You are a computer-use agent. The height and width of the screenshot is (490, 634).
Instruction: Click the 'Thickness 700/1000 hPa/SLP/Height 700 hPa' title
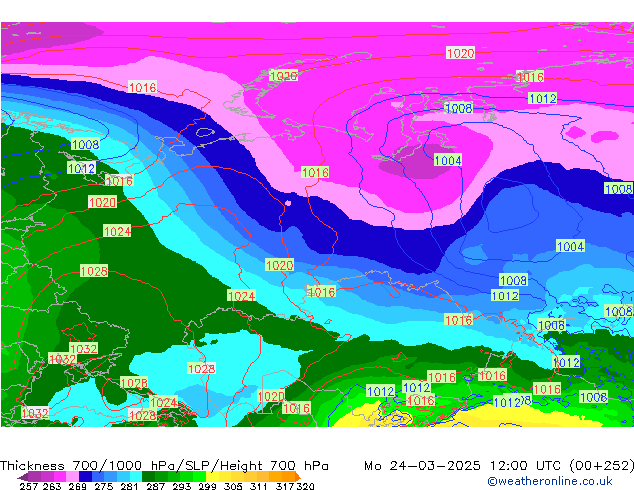pos(164,465)
